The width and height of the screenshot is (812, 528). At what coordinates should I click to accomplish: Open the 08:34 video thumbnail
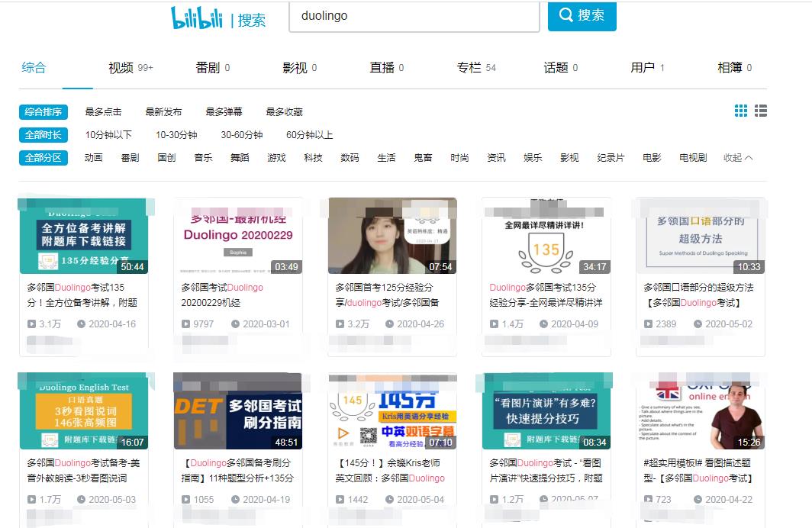546,411
